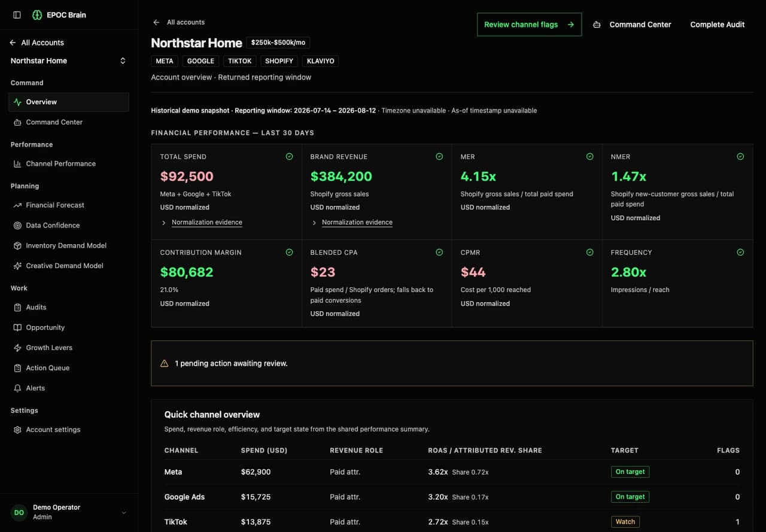Open Account settings in the sidebar
The height and width of the screenshot is (532, 766).
click(x=69, y=430)
